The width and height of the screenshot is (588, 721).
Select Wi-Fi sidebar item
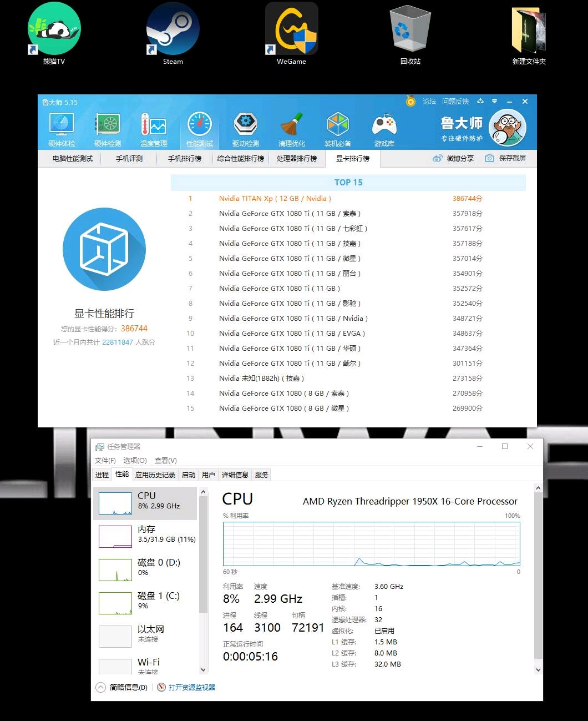[x=145, y=664]
